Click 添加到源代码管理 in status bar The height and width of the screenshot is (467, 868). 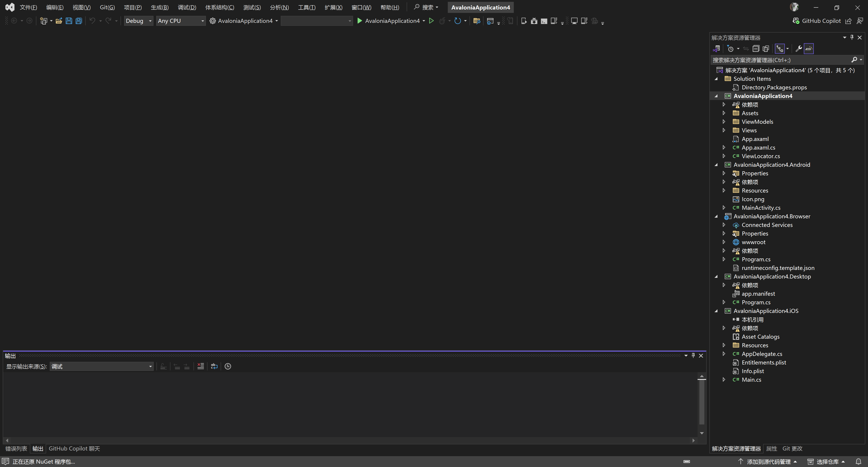click(768, 462)
